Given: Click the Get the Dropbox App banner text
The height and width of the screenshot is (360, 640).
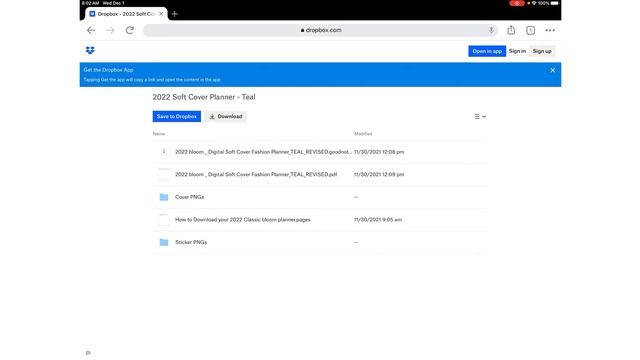Looking at the screenshot, I should click(109, 70).
